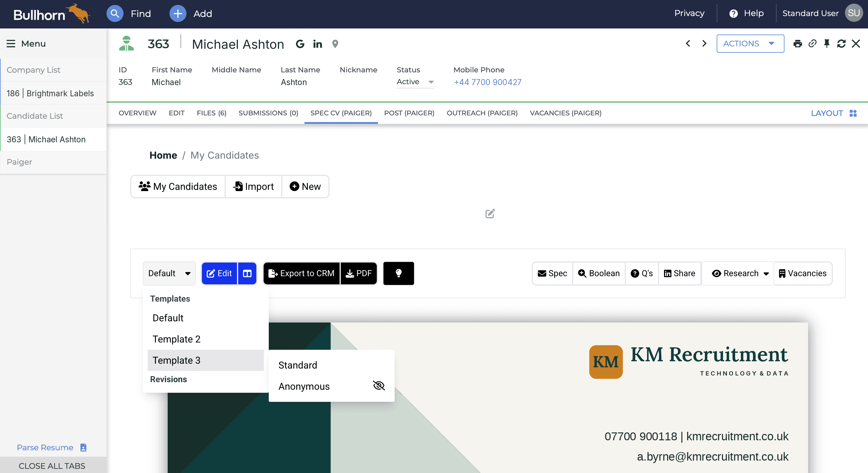This screenshot has height=473, width=868.
Task: Collapse the Default template dropdown
Action: pyautogui.click(x=169, y=273)
